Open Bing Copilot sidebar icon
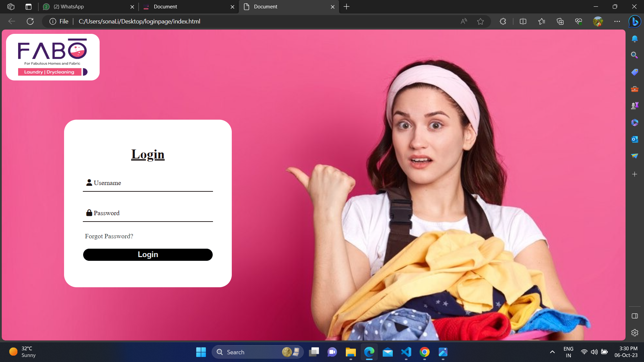Image resolution: width=644 pixels, height=362 pixels. 635,21
